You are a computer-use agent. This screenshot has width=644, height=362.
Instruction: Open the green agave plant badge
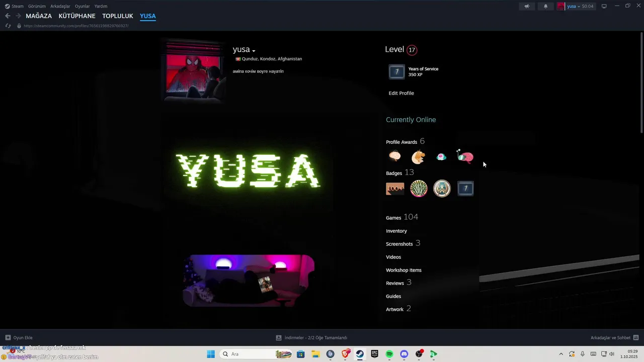(x=419, y=189)
